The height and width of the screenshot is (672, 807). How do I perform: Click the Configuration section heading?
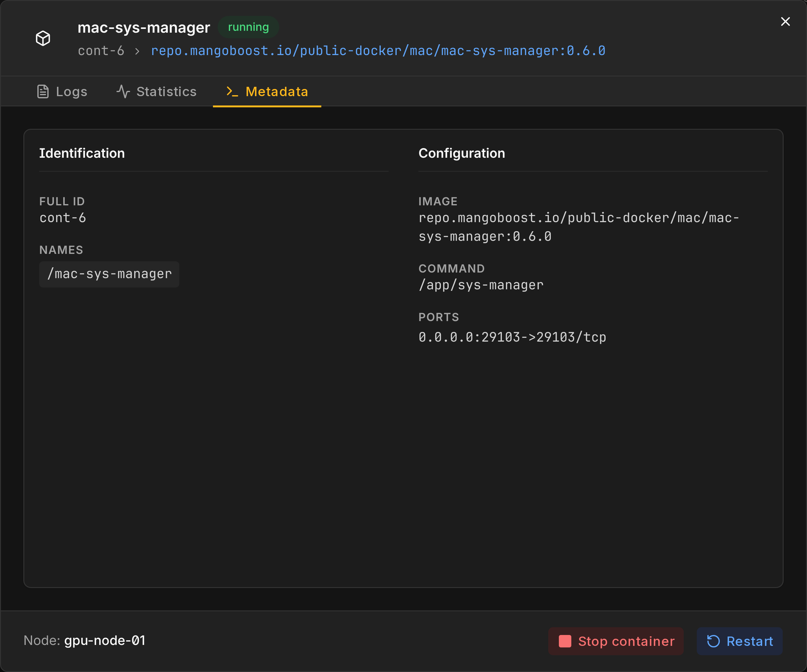click(461, 153)
